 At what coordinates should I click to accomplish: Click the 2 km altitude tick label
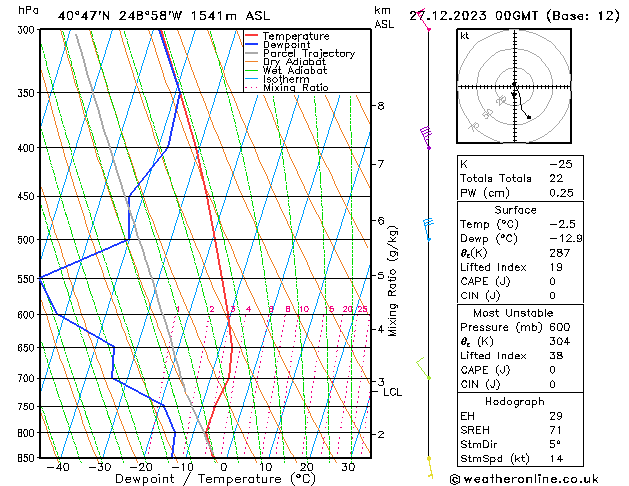380,434
